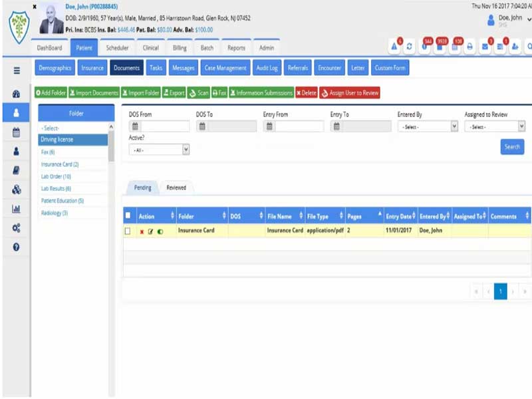This screenshot has width=532, height=399.
Task: Select the Patient Education (5) folder
Action: point(63,201)
